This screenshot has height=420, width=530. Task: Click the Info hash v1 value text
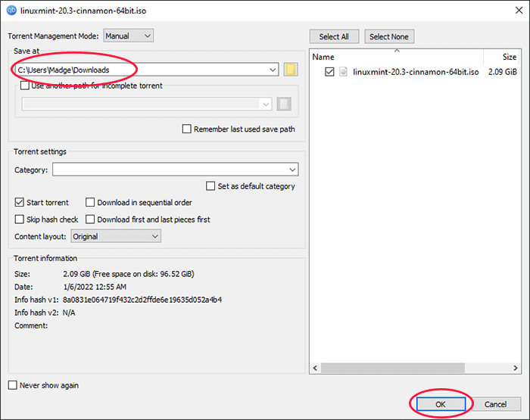[x=142, y=300]
